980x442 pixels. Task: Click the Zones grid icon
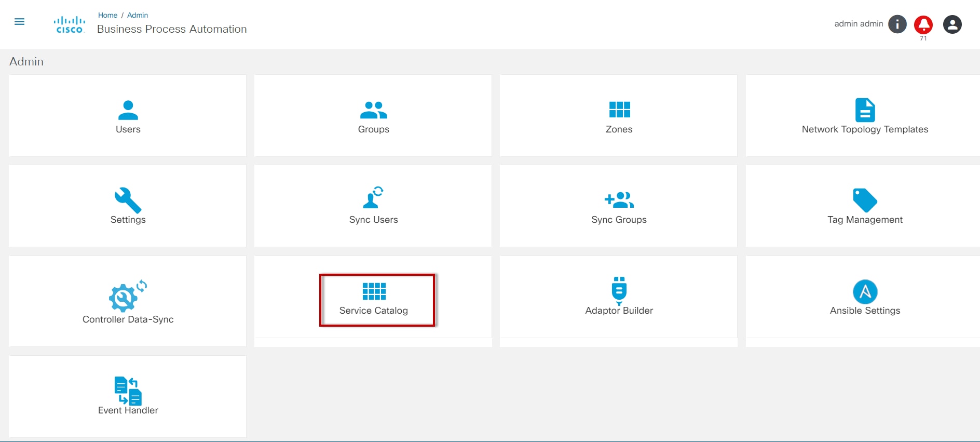619,110
